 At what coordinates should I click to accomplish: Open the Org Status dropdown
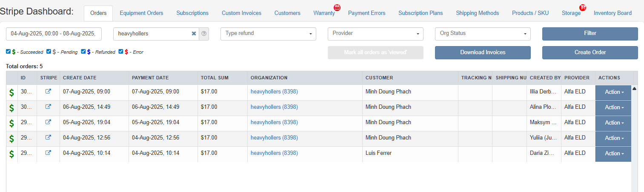pyautogui.click(x=483, y=34)
